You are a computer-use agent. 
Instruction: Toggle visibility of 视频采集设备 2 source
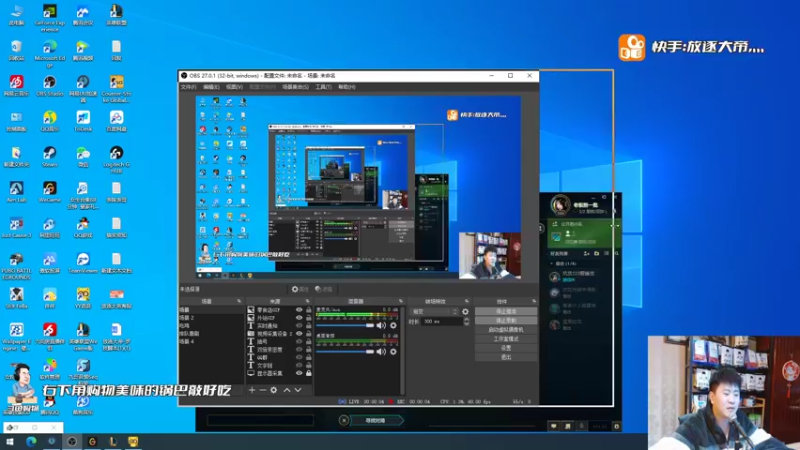click(x=299, y=333)
